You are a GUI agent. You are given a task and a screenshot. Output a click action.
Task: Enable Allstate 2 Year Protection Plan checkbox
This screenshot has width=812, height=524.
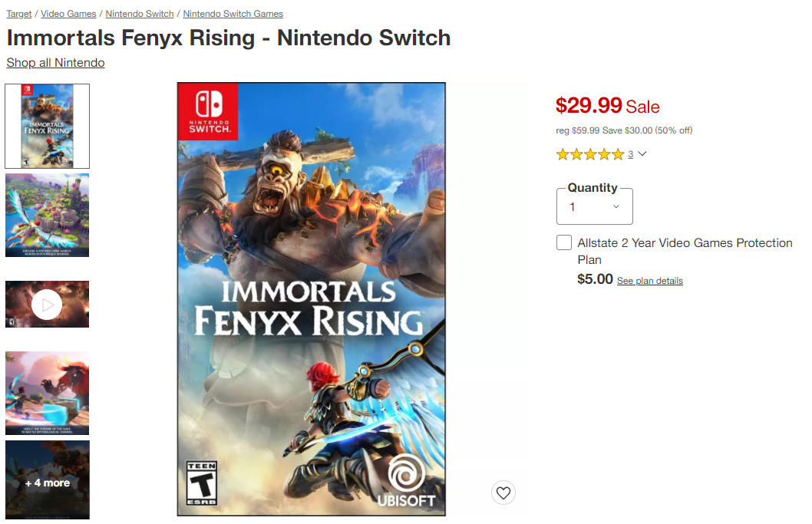click(x=564, y=243)
